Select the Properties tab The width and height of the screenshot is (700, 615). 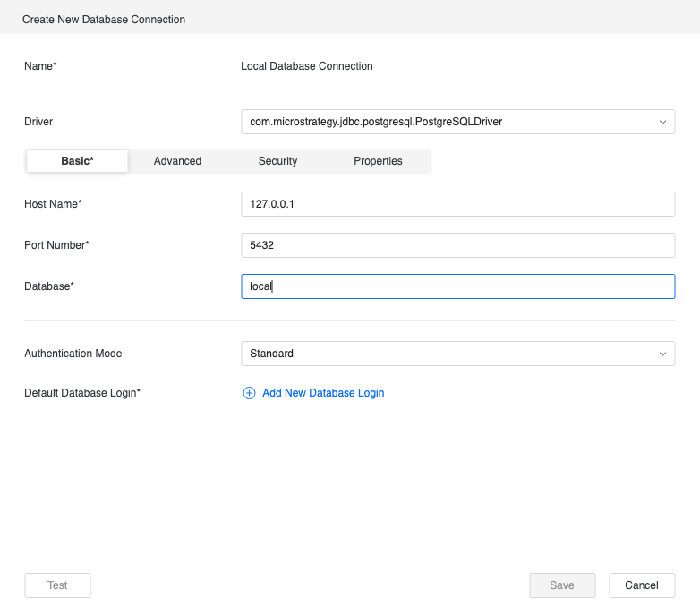click(378, 161)
